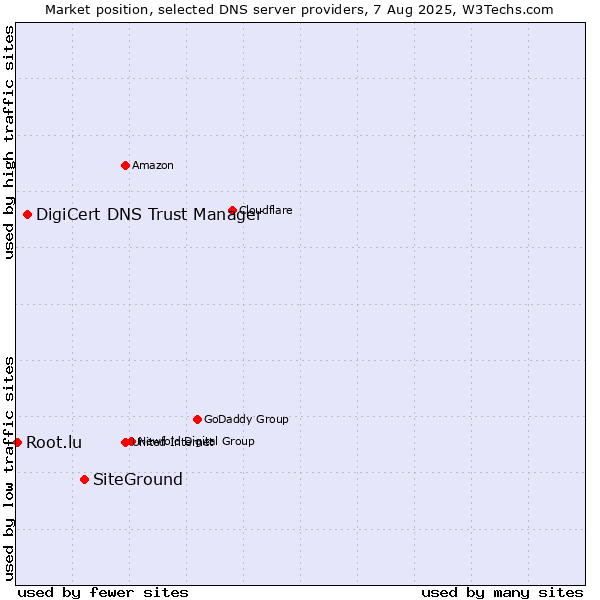The height and width of the screenshot is (600, 600).
Task: Click 'used by many sites' axis label
Action: (x=502, y=593)
